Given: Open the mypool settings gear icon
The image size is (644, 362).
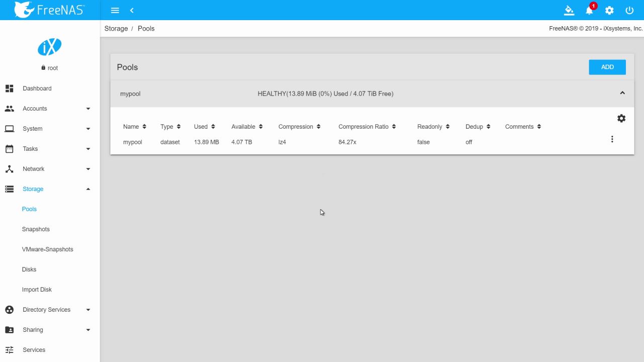Looking at the screenshot, I should pos(621,118).
